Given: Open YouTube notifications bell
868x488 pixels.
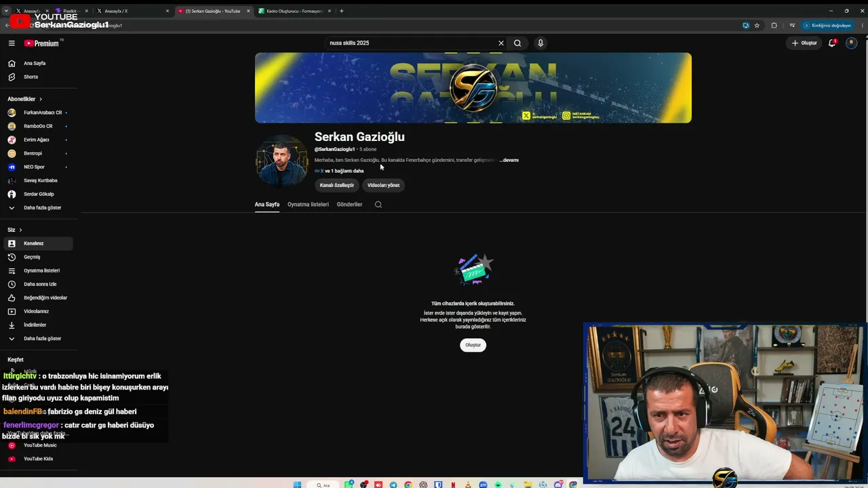Looking at the screenshot, I should 832,43.
